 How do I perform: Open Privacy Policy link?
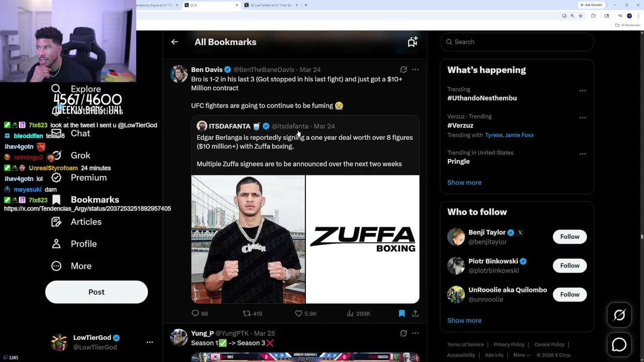click(x=509, y=344)
